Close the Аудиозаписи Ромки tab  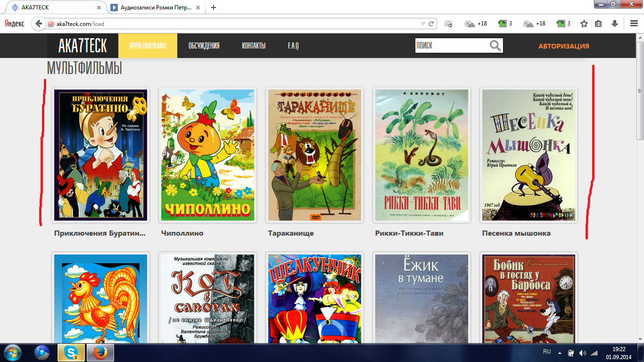click(x=199, y=8)
